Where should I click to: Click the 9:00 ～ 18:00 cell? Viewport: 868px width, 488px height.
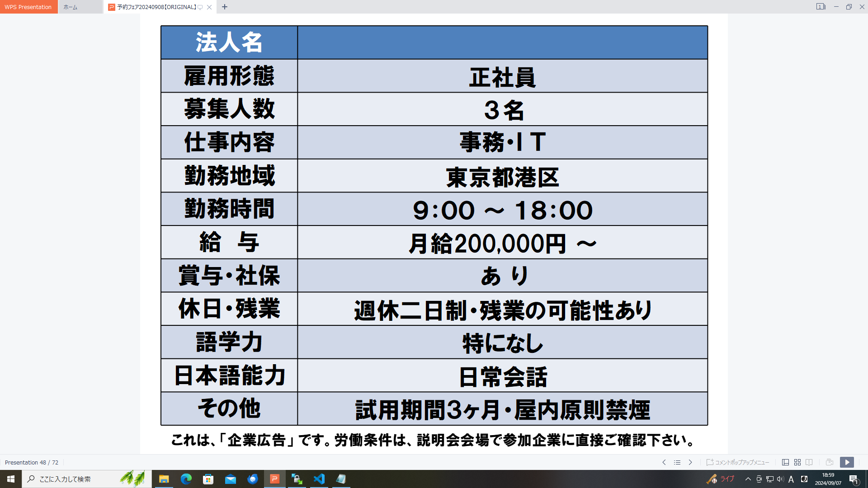pyautogui.click(x=502, y=209)
